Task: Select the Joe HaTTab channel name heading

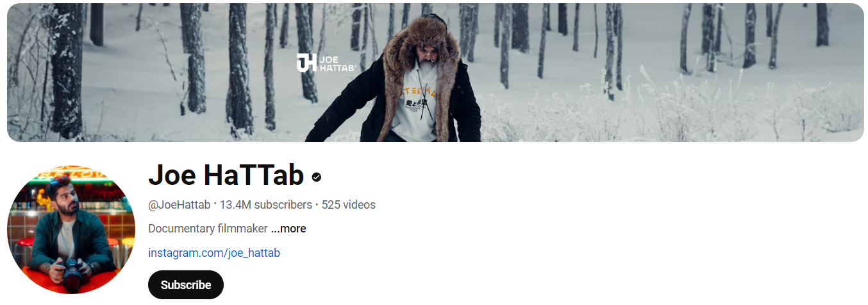Action: tap(226, 175)
